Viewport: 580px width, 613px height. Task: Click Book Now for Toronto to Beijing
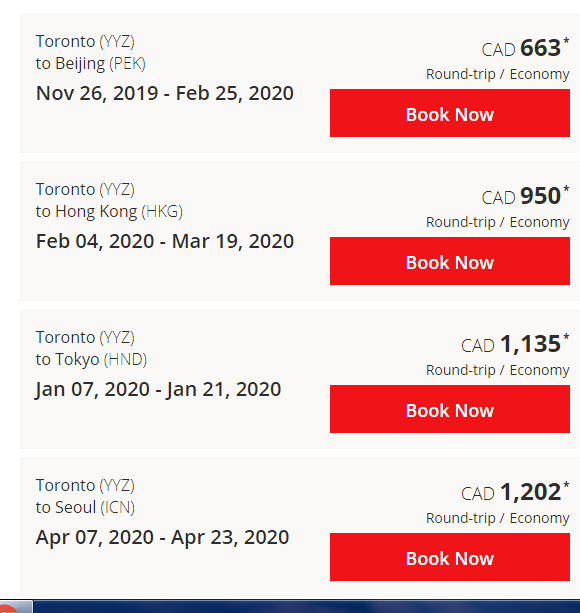coord(449,113)
